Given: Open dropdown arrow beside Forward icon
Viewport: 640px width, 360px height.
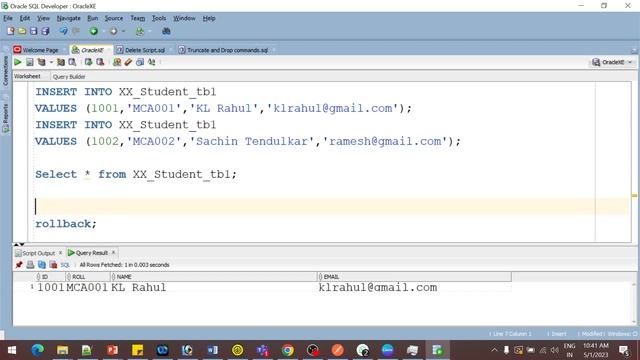Looking at the screenshot, I should [x=123, y=31].
